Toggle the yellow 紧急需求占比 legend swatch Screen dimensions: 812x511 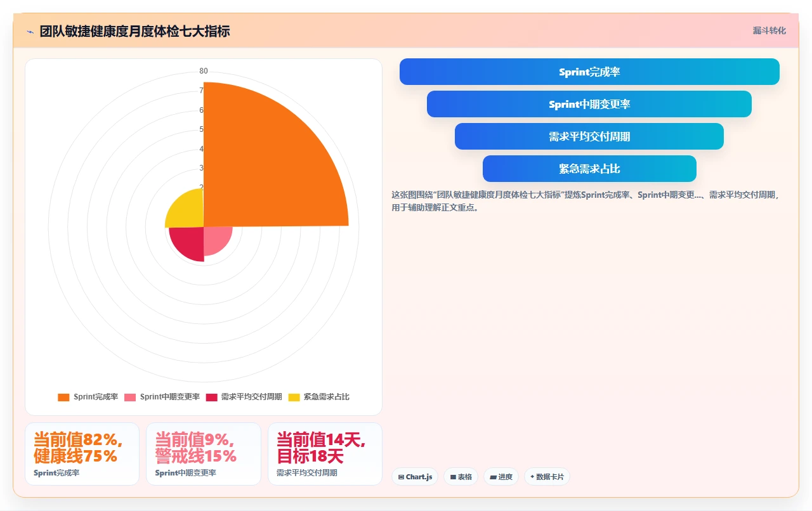click(x=294, y=398)
